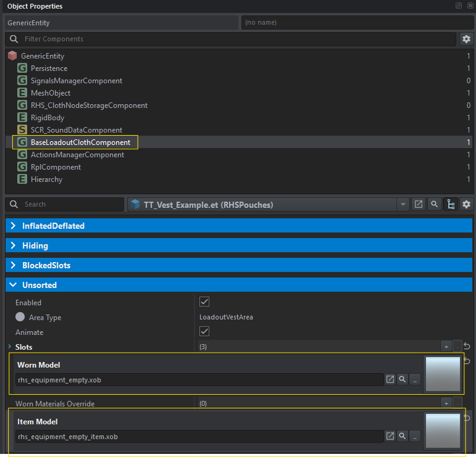Toggle the prefab hierarchy tree icon
Viewport: 476px width, 457px height.
coord(451,204)
